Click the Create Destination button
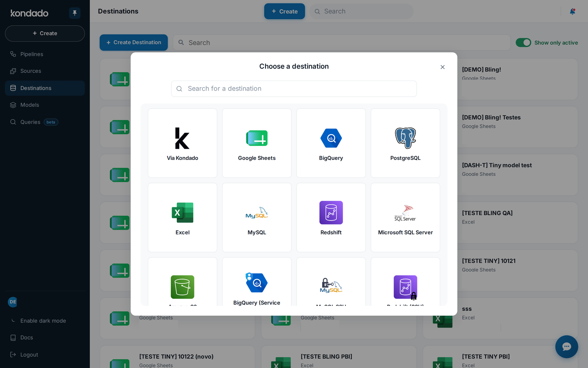The height and width of the screenshot is (368, 588). coord(134,43)
